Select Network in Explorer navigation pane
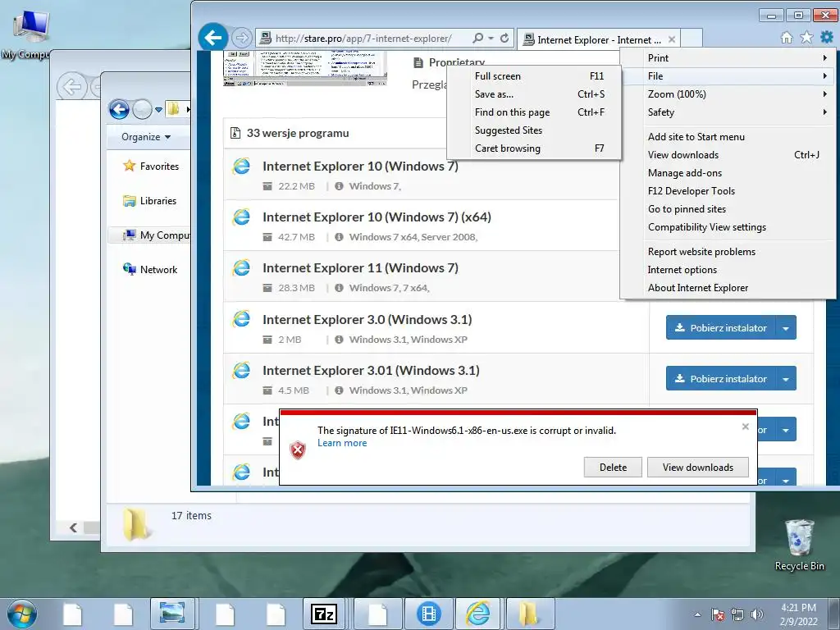The width and height of the screenshot is (840, 630). [151, 269]
